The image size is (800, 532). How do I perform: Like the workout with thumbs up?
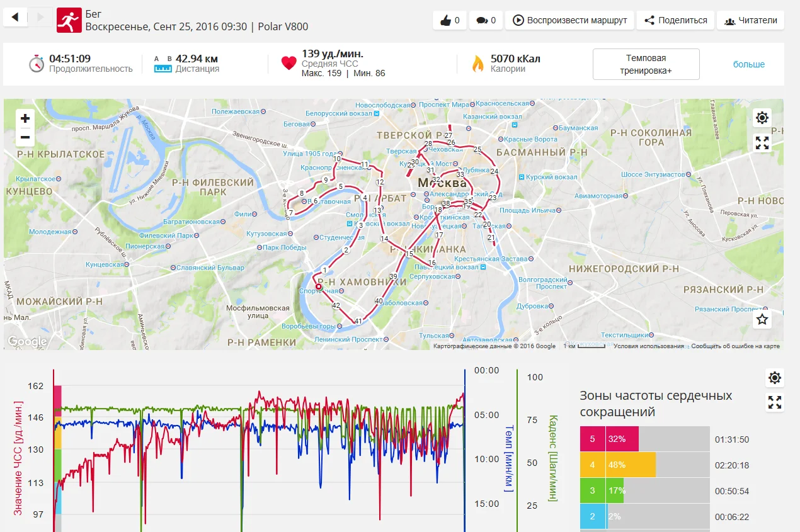point(450,20)
